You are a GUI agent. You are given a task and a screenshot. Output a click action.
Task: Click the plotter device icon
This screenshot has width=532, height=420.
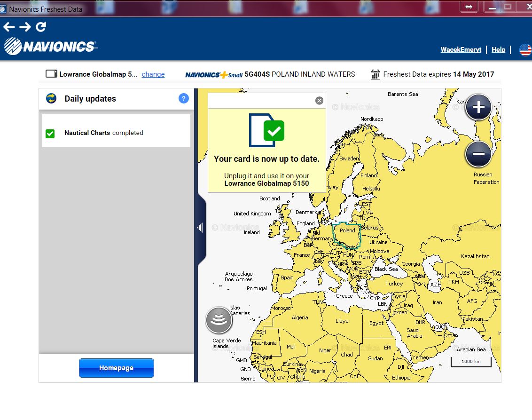click(x=51, y=74)
